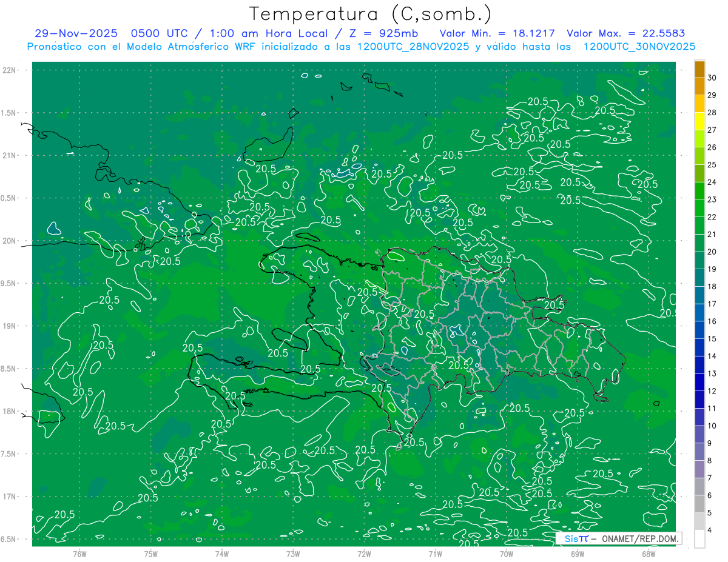728x562 pixels.
Task: Click the '17N' latitude axis label
Action: 8,497
